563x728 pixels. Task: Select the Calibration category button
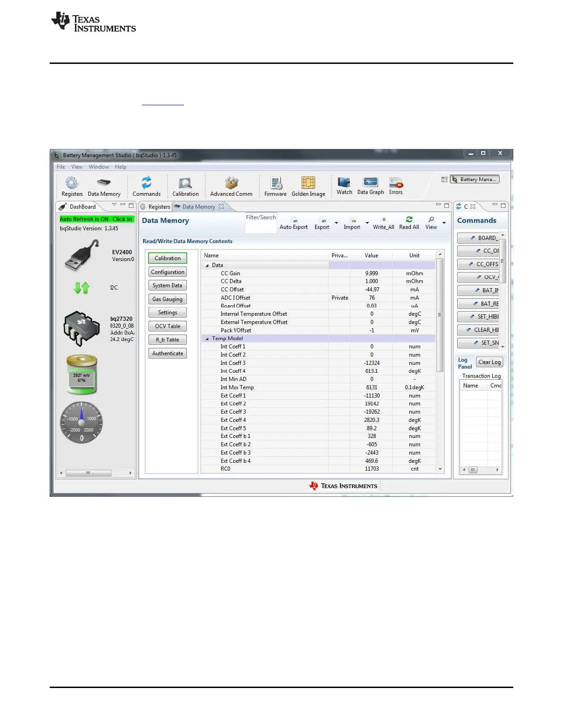click(x=167, y=258)
